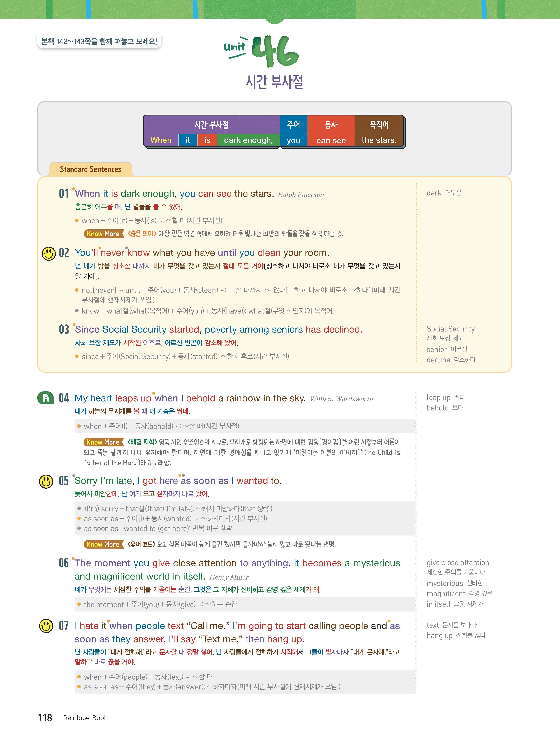Screen dimensions: 560x747
Task: Click the smiley face beside sentence 07
Action: click(46, 626)
